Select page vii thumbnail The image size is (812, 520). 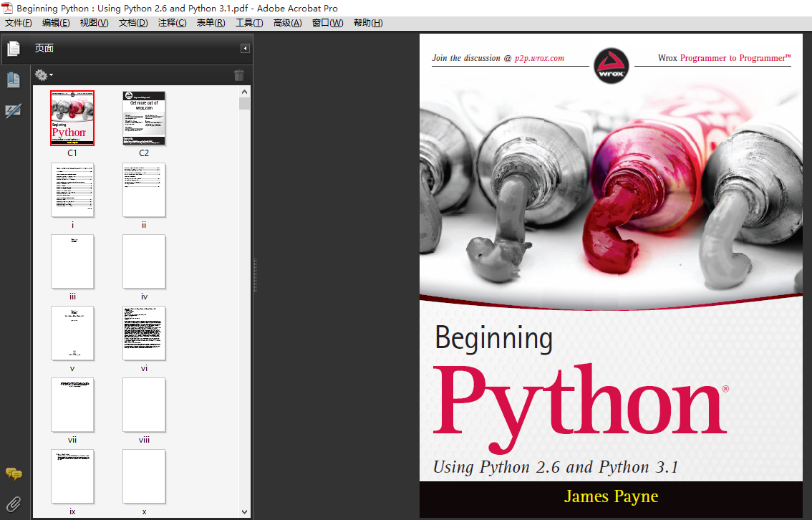coord(72,405)
